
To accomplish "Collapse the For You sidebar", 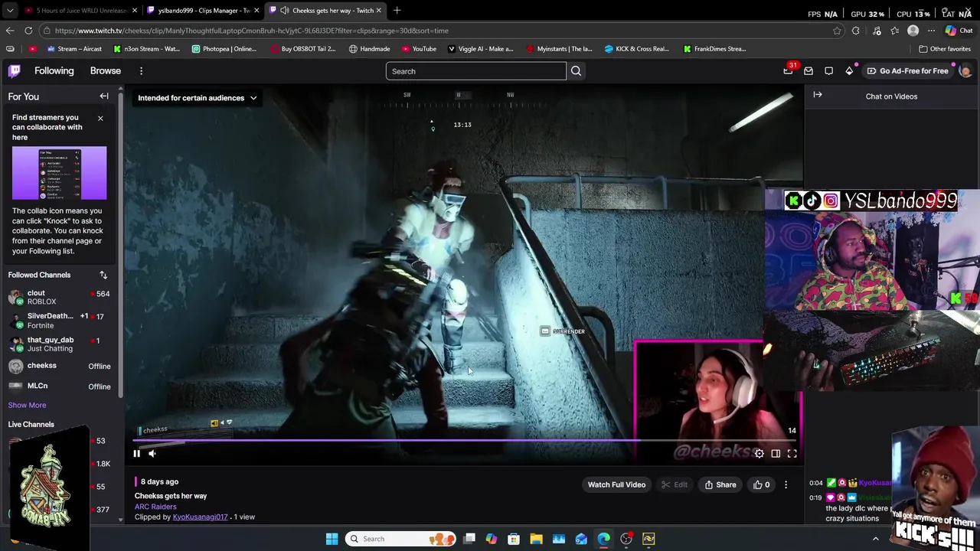I will click(x=104, y=96).
